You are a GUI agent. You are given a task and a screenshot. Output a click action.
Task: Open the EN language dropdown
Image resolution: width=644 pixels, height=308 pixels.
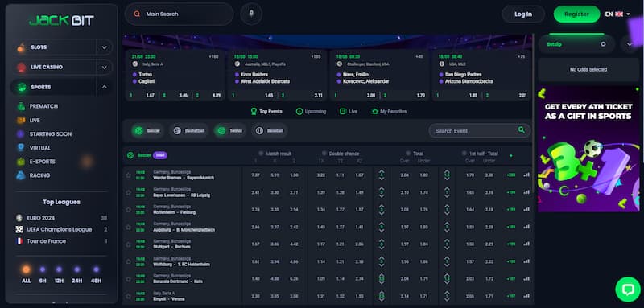pyautogui.click(x=617, y=14)
